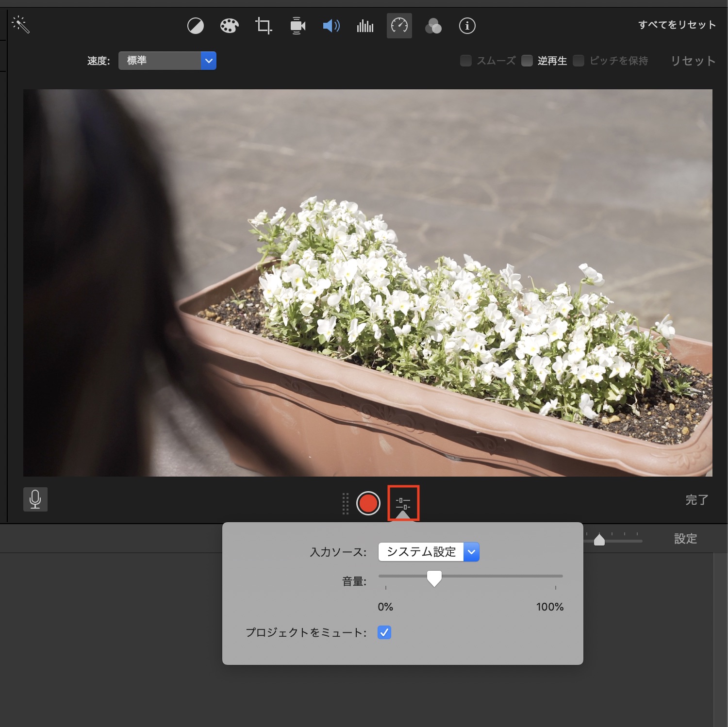
Task: Open noise reduction and equalizer icon
Action: coord(365,26)
